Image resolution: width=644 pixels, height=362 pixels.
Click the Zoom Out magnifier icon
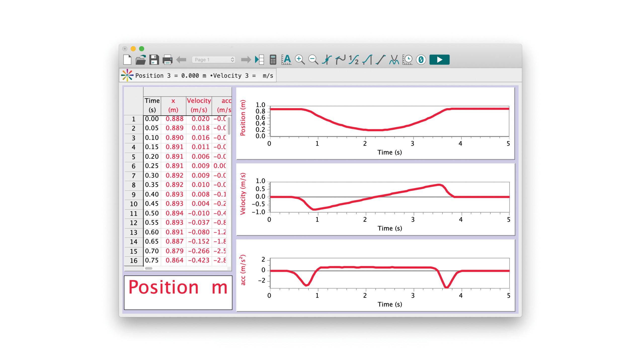[x=313, y=60]
